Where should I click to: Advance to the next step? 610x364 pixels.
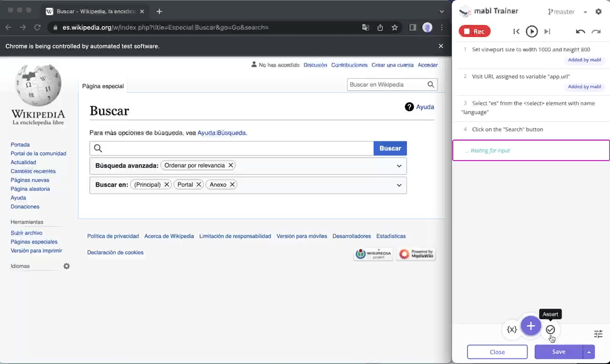tap(547, 31)
